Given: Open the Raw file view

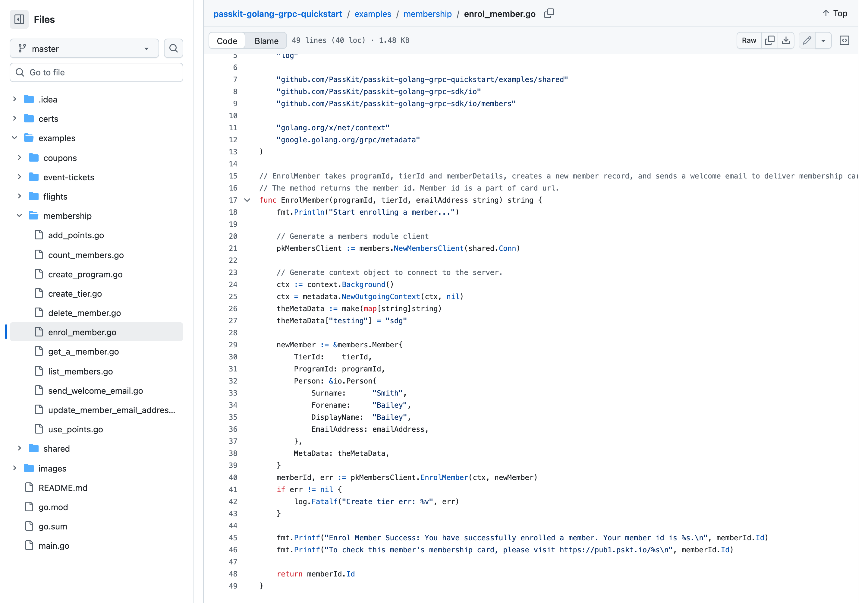Looking at the screenshot, I should pos(749,40).
